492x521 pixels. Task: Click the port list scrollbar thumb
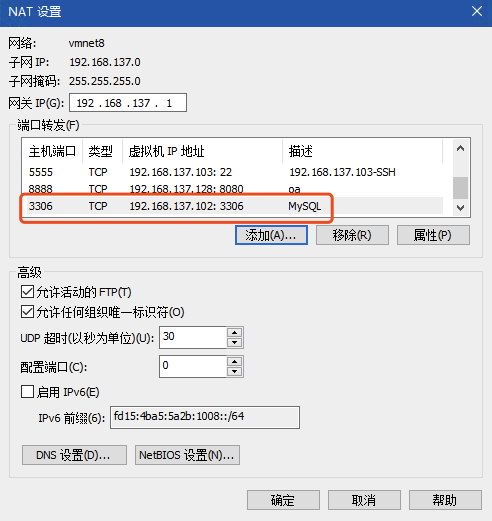pos(460,188)
